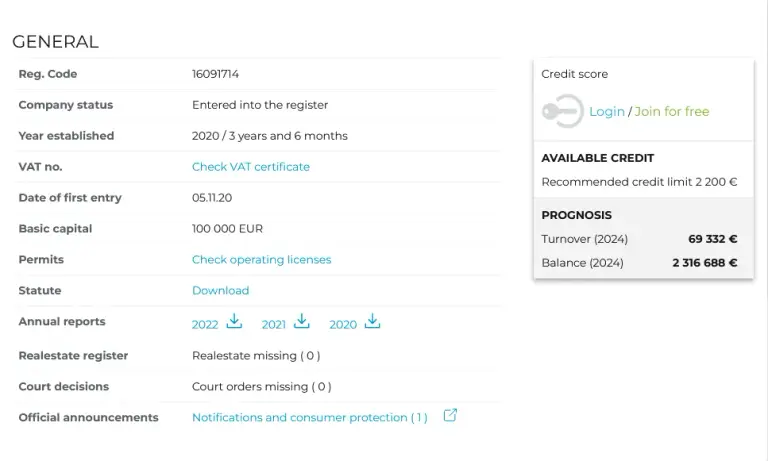
Task: Click the Balance (2024) label
Action: 582,263
